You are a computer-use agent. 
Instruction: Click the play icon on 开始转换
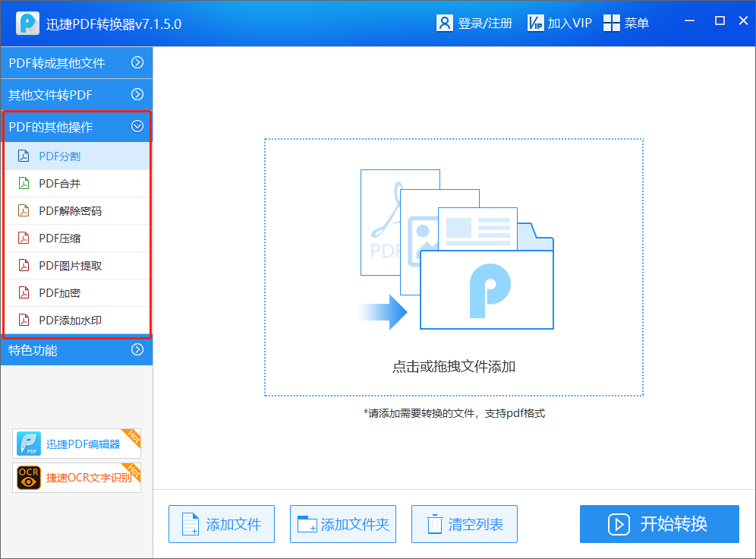619,524
